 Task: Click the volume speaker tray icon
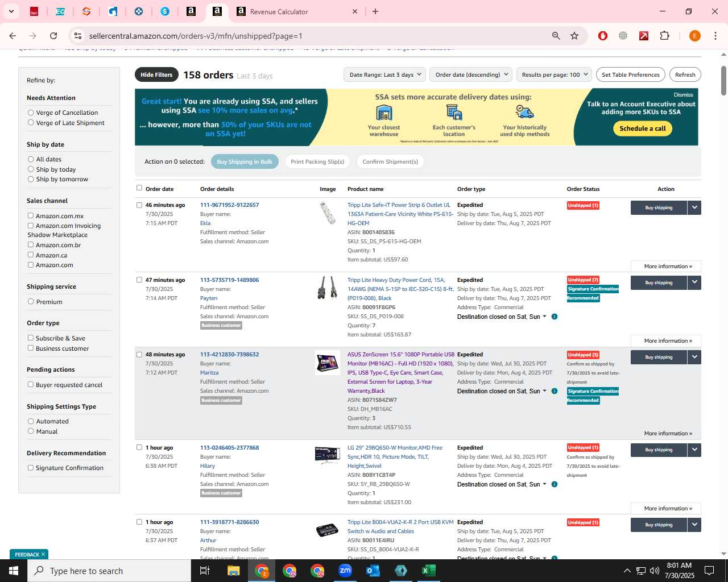(x=655, y=571)
